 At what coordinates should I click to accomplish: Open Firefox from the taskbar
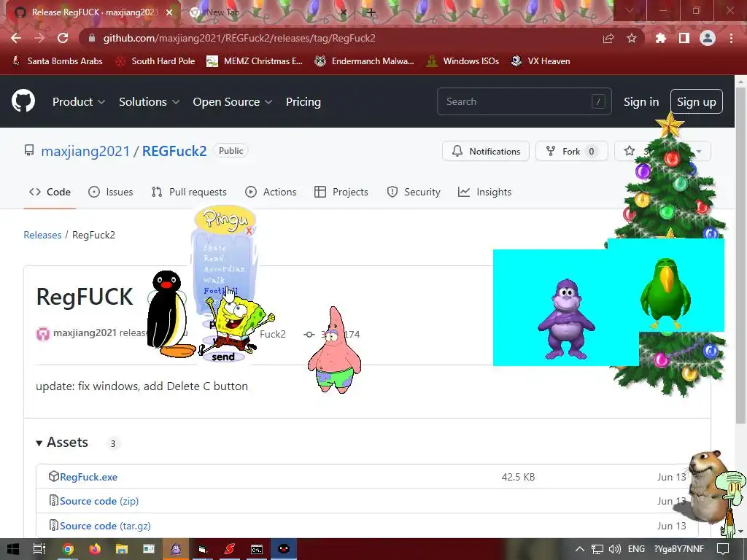point(95,549)
